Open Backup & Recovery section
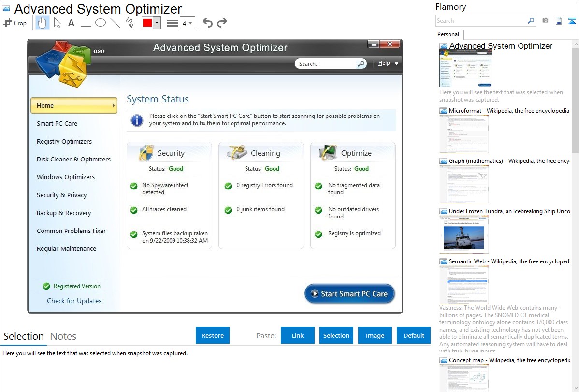 tap(64, 213)
